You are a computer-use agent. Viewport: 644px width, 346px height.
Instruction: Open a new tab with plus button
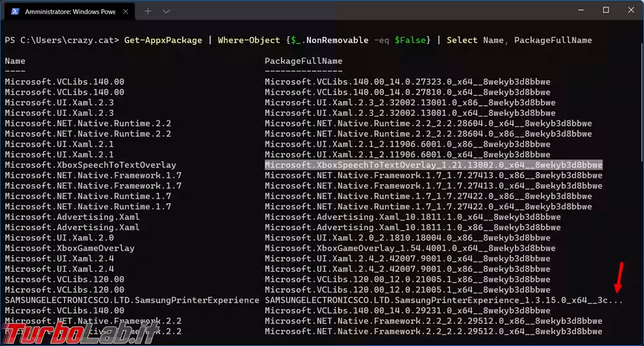pos(148,11)
